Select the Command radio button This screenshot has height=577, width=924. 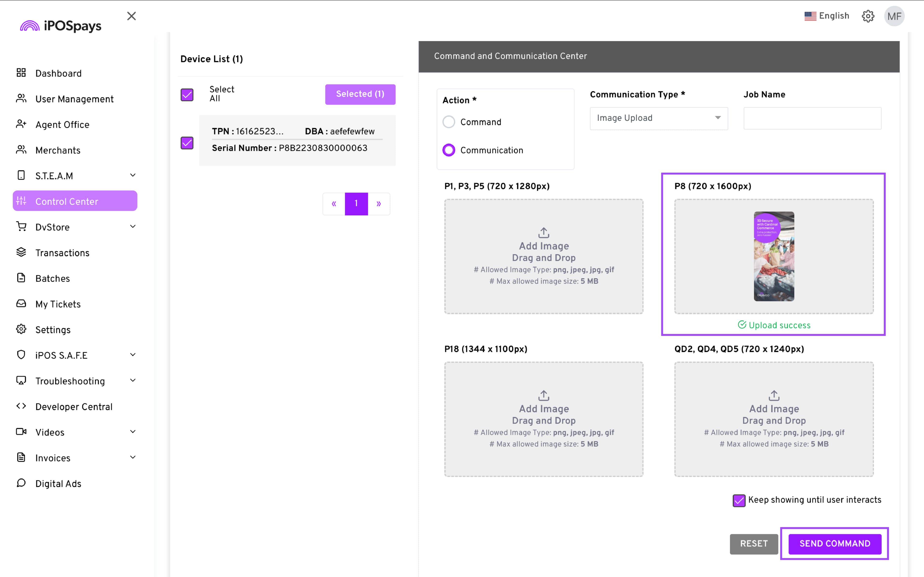coord(449,122)
